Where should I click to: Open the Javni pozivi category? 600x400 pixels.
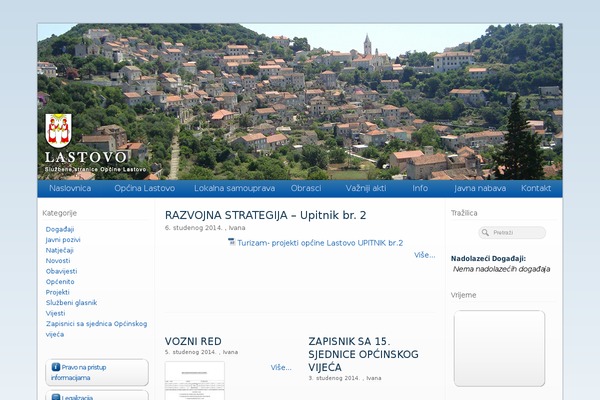63,240
